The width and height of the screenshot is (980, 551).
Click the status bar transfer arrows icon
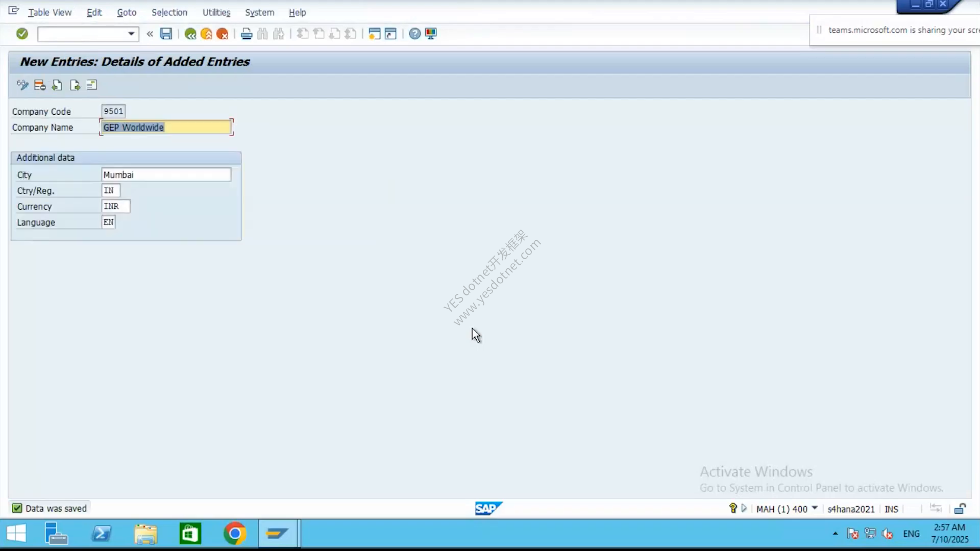click(936, 508)
